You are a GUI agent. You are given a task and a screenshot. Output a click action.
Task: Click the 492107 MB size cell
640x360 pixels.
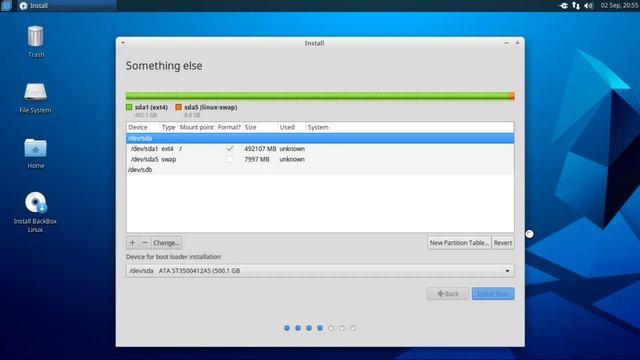coord(260,149)
